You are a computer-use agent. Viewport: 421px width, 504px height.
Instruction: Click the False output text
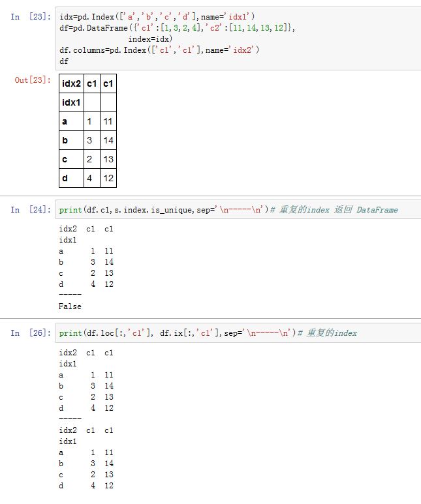[x=70, y=306]
